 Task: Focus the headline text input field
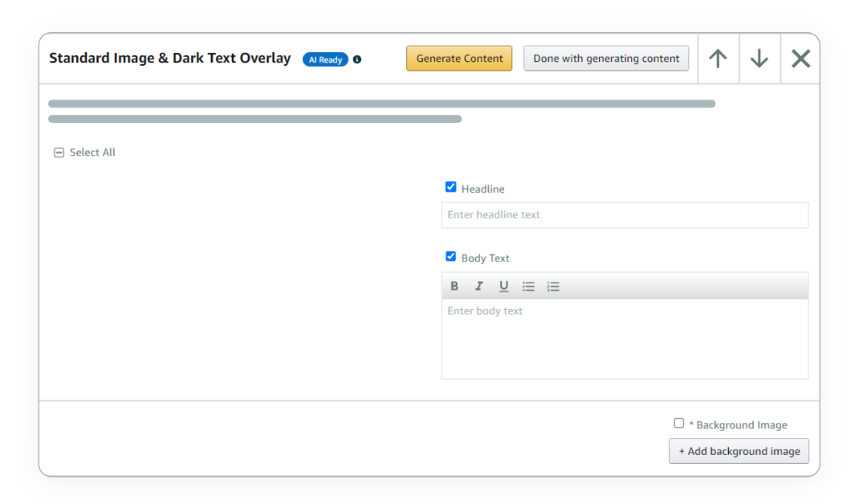[x=625, y=215]
